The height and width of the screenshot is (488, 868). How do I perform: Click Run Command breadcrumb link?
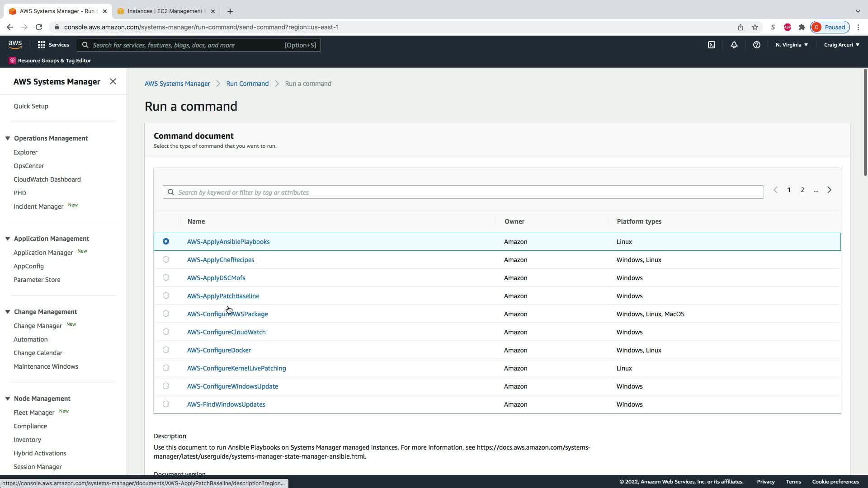pos(247,84)
